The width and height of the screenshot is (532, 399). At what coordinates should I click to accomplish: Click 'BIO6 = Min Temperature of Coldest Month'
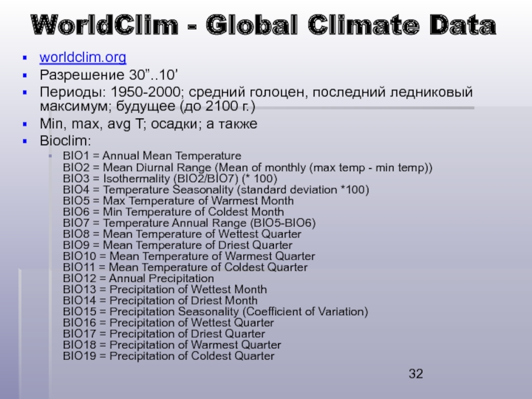click(174, 212)
